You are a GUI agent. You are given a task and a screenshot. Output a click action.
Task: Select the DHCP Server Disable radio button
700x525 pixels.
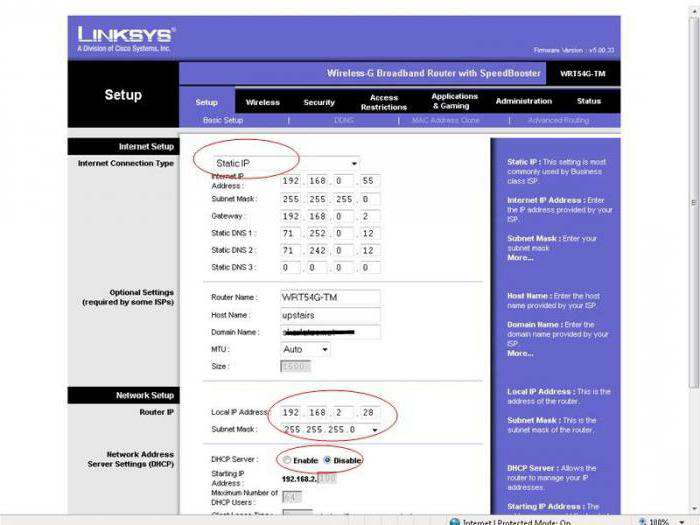(327, 460)
